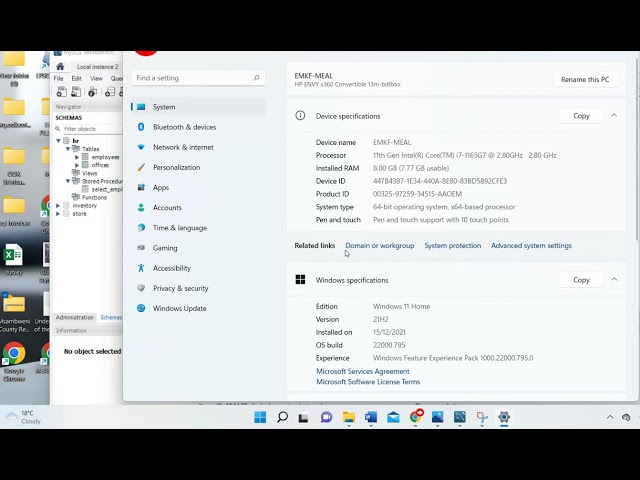
Task: Show hidden system tray icons
Action: coord(610,417)
